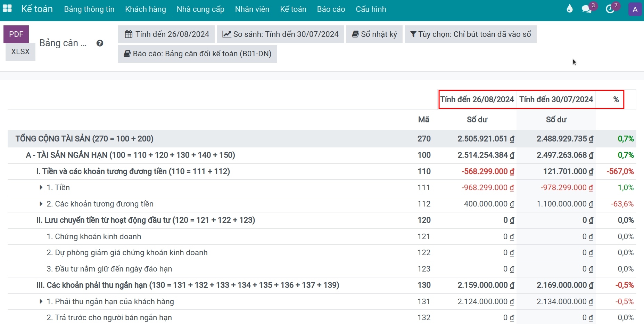This screenshot has height=324, width=644.
Task: Open the conversations message icon
Action: 587,9
